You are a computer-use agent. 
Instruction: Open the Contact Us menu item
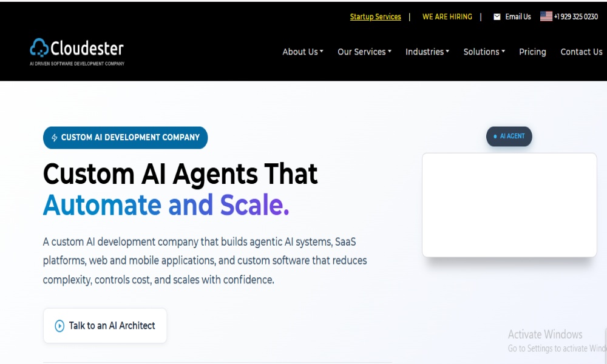coord(581,52)
